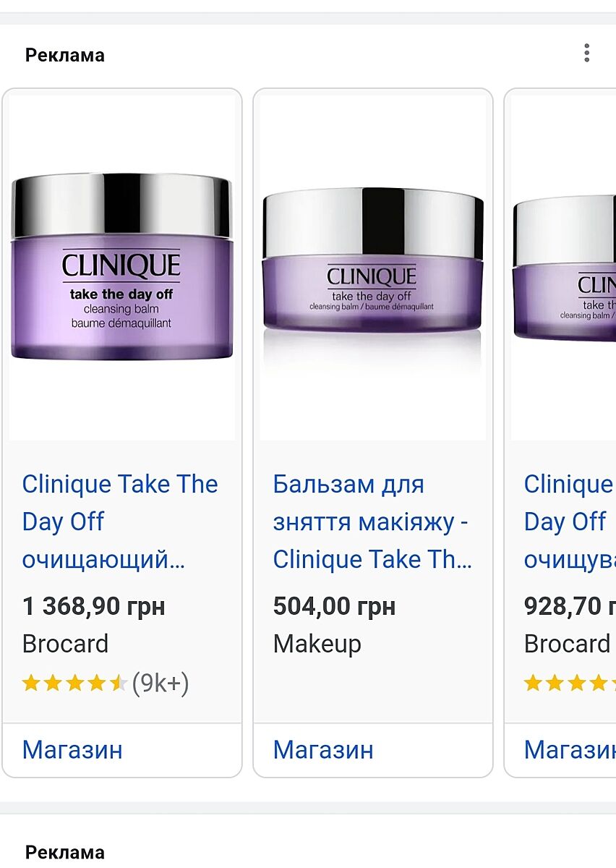Tap the partially visible third product image

tap(563, 268)
